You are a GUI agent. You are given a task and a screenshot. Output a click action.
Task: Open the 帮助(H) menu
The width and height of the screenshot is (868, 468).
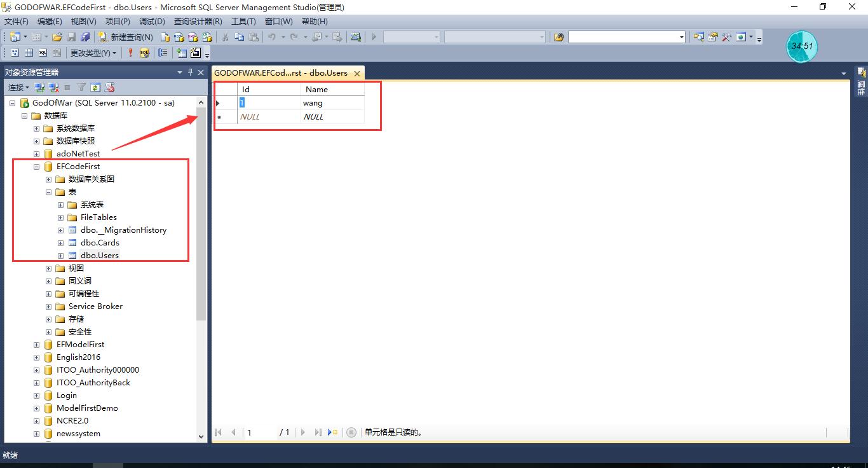click(x=315, y=21)
